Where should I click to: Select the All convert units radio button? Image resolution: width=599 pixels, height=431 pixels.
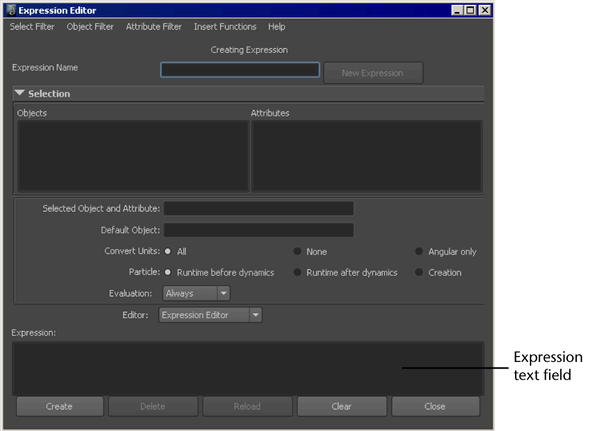(168, 251)
